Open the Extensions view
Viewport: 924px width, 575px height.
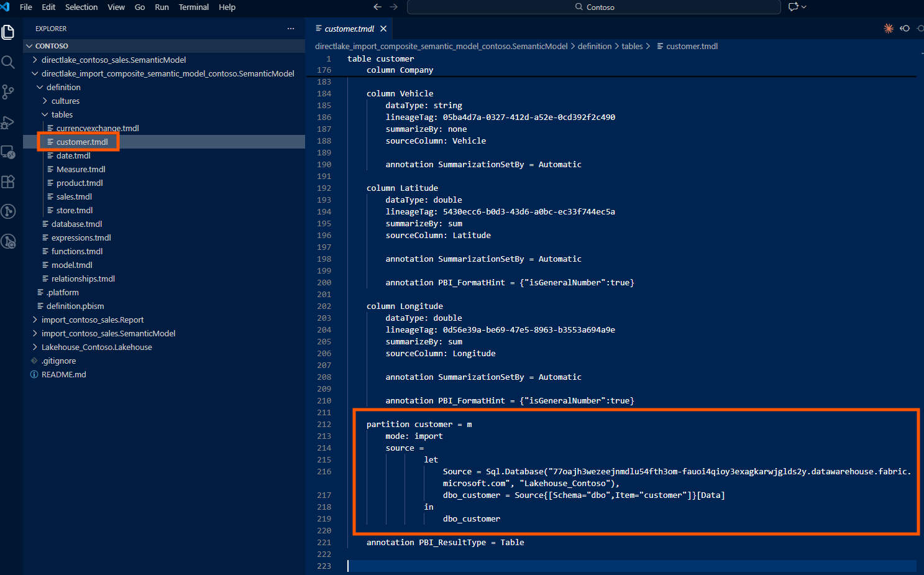coord(8,182)
